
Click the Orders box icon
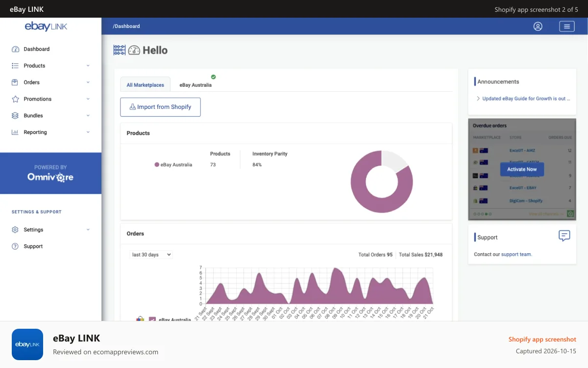[x=15, y=82]
